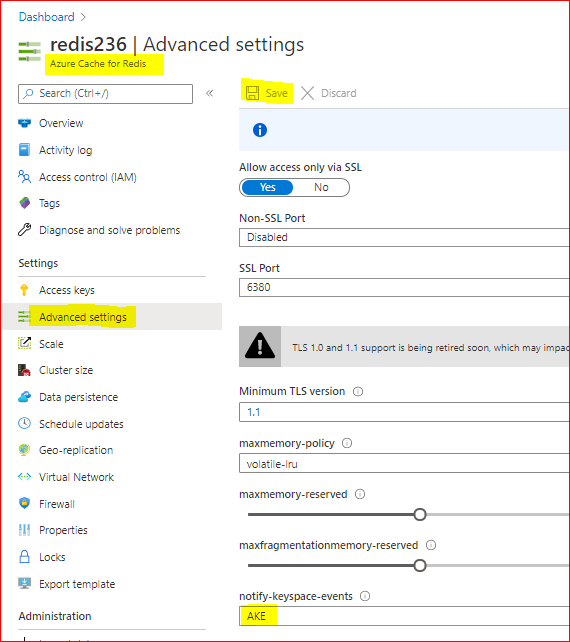Click the redis236 resource icon in header
Viewport: 570px width, 642px height.
pyautogui.click(x=29, y=51)
